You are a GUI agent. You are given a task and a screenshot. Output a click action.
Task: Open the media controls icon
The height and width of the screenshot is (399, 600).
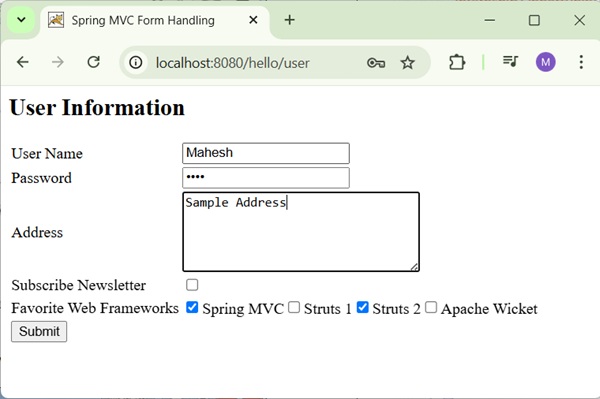pos(510,61)
